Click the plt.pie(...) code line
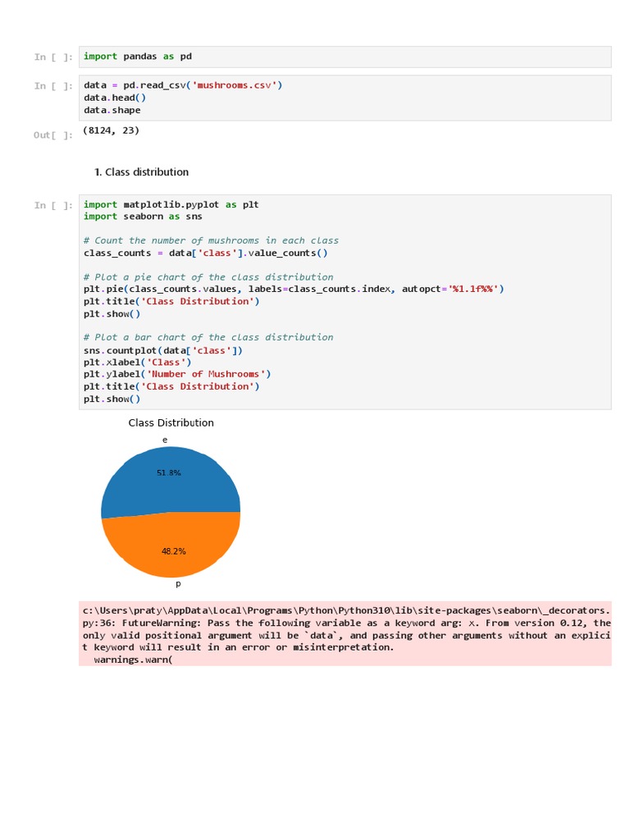This screenshot has height=840, width=630. point(294,289)
